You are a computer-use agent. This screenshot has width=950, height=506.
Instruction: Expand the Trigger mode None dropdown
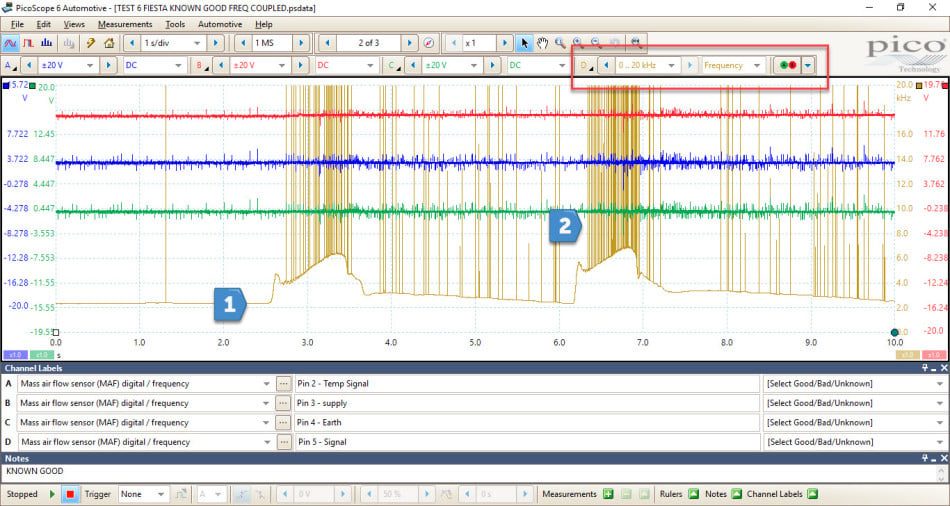pos(144,494)
